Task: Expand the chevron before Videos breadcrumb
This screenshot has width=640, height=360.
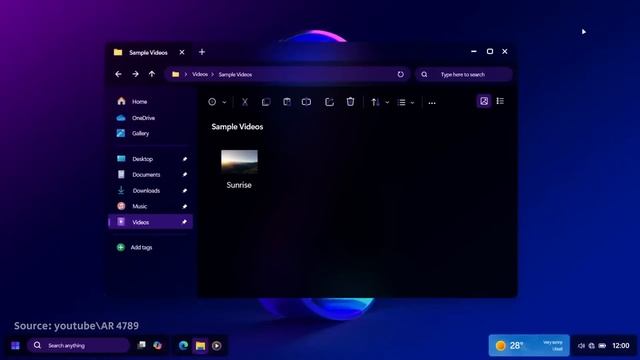Action: (186, 74)
